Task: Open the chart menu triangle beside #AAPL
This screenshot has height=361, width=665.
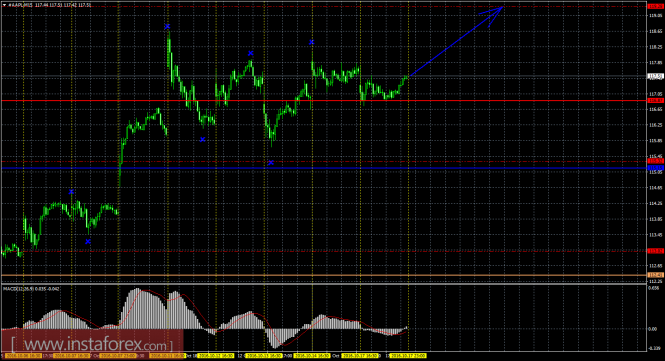Action: click(x=4, y=5)
